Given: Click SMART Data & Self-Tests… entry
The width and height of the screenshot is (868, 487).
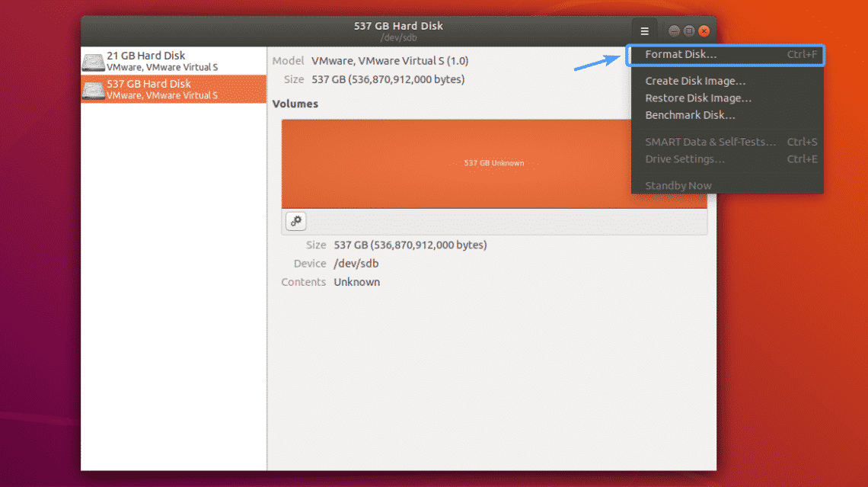Looking at the screenshot, I should coord(726,142).
